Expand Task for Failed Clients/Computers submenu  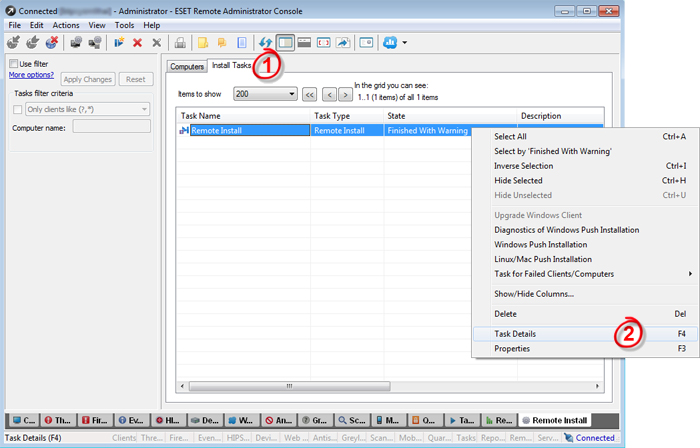click(585, 274)
